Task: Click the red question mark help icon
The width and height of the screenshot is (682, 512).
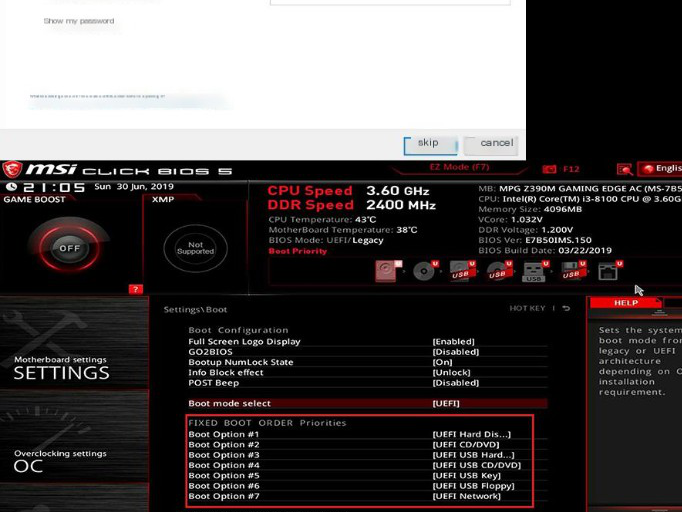Action: (x=136, y=289)
